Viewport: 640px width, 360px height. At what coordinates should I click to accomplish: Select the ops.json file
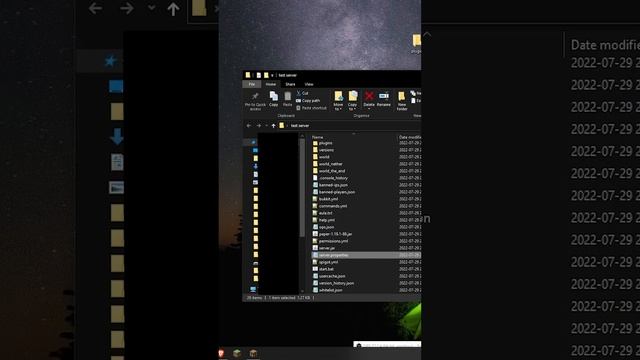323,227
